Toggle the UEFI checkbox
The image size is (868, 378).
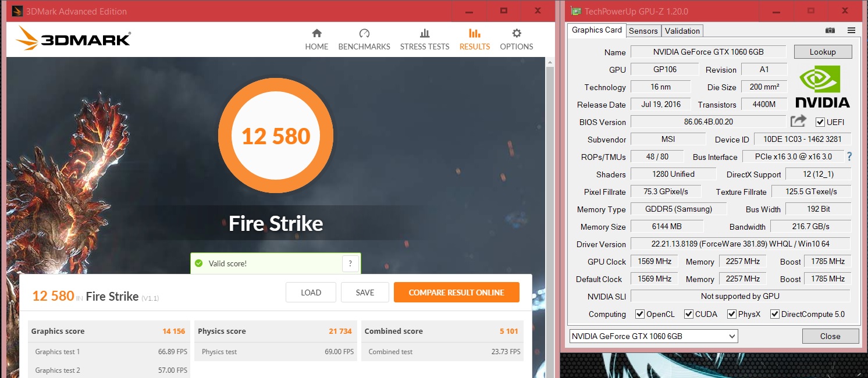click(x=820, y=122)
